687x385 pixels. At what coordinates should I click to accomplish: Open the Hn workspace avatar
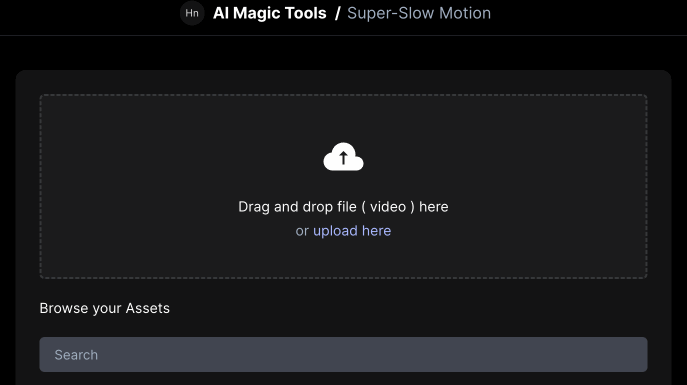coord(192,13)
